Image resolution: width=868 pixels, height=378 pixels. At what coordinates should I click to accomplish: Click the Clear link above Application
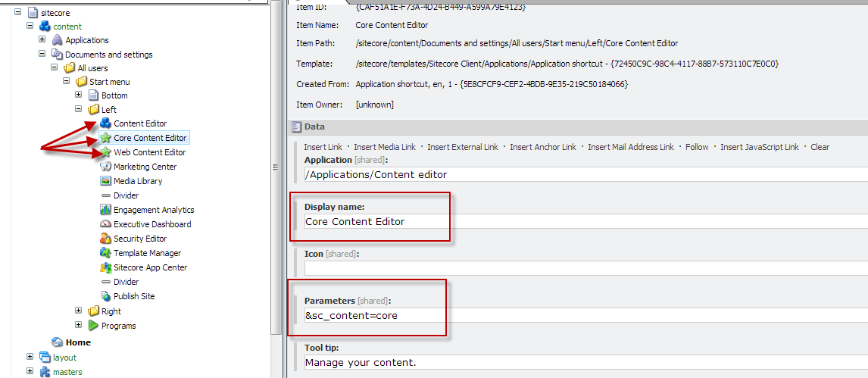pyautogui.click(x=820, y=147)
